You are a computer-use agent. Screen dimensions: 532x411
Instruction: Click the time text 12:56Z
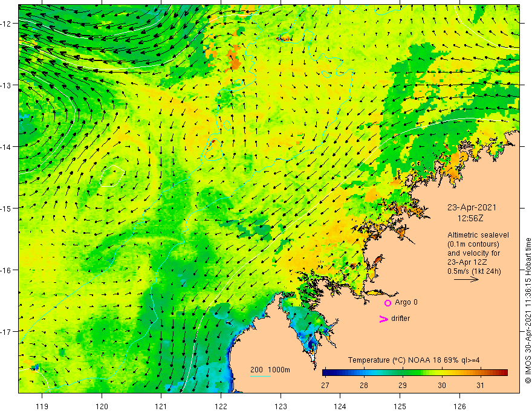point(470,218)
